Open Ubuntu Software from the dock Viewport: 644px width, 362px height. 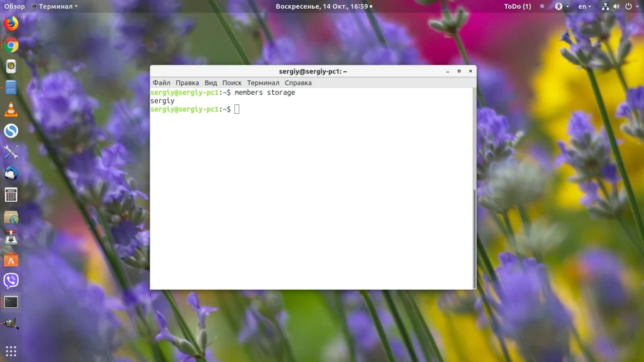[11, 260]
